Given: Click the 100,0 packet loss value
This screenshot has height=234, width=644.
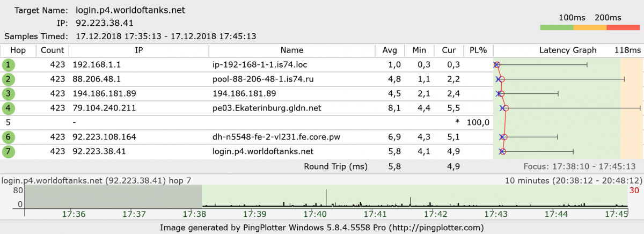Looking at the screenshot, I should 479,122.
